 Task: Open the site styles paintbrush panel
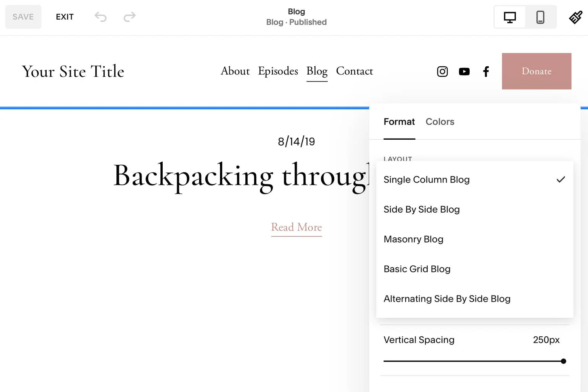pos(575,17)
